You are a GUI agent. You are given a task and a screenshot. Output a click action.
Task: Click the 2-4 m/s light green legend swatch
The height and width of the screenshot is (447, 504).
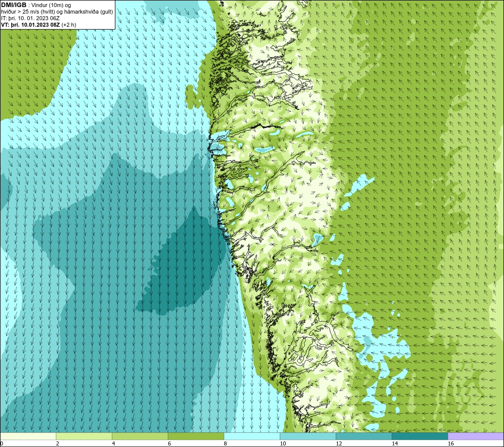[x=84, y=436]
